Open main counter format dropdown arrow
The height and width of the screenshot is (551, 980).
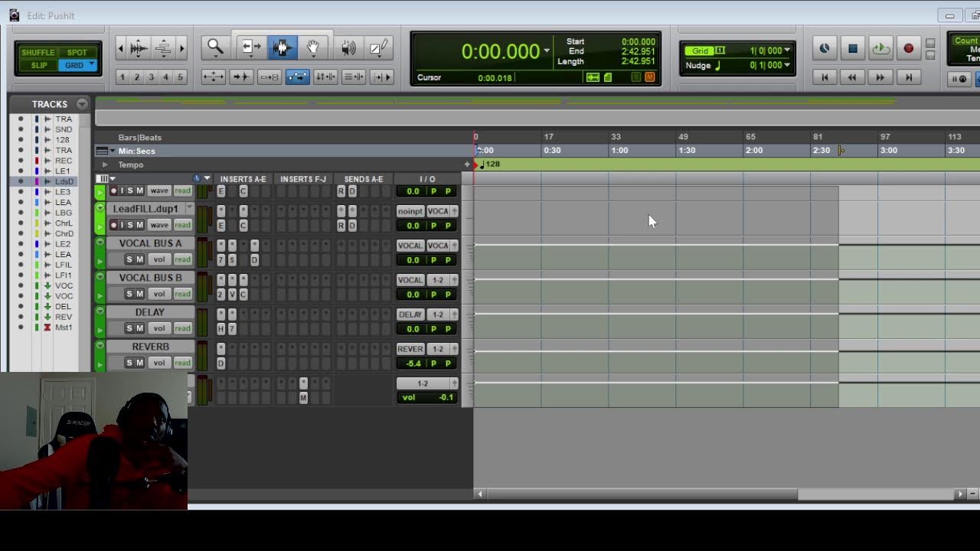547,51
